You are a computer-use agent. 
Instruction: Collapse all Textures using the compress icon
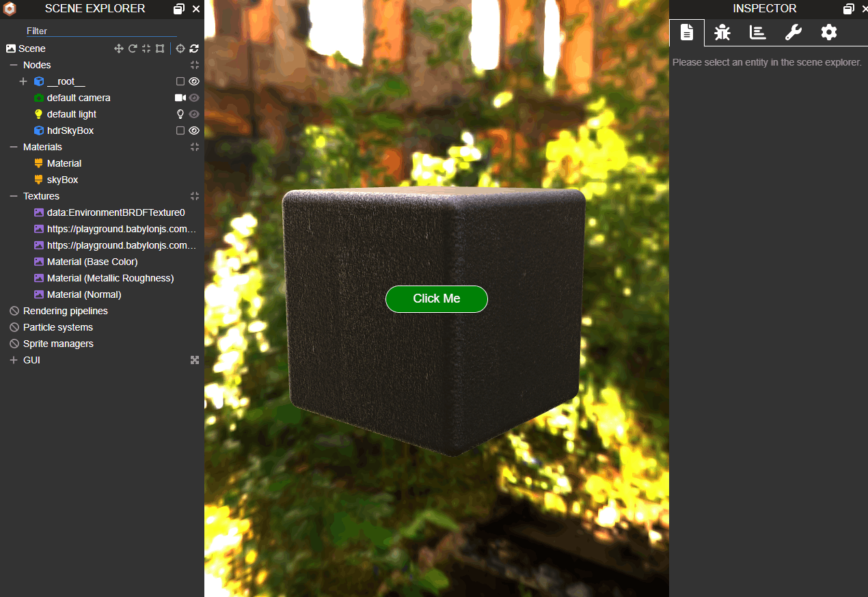point(195,196)
